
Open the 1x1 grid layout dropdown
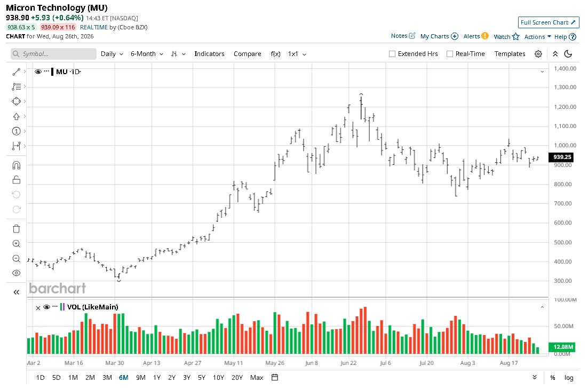point(297,54)
